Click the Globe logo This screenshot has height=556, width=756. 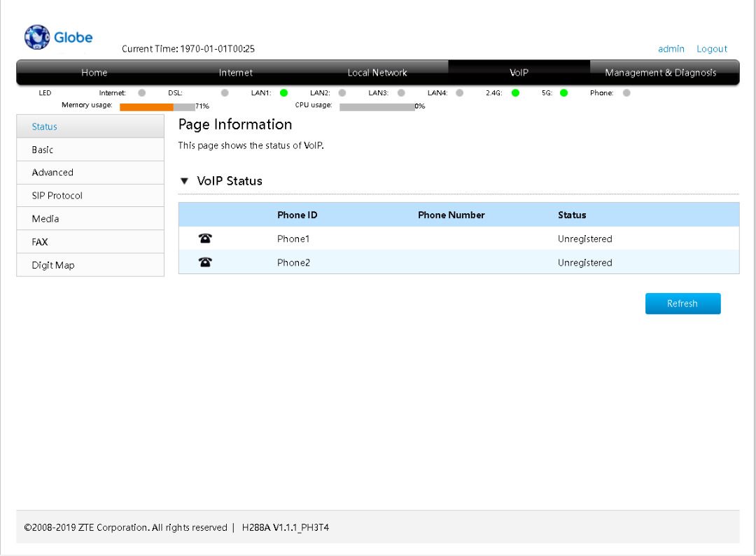pos(58,38)
